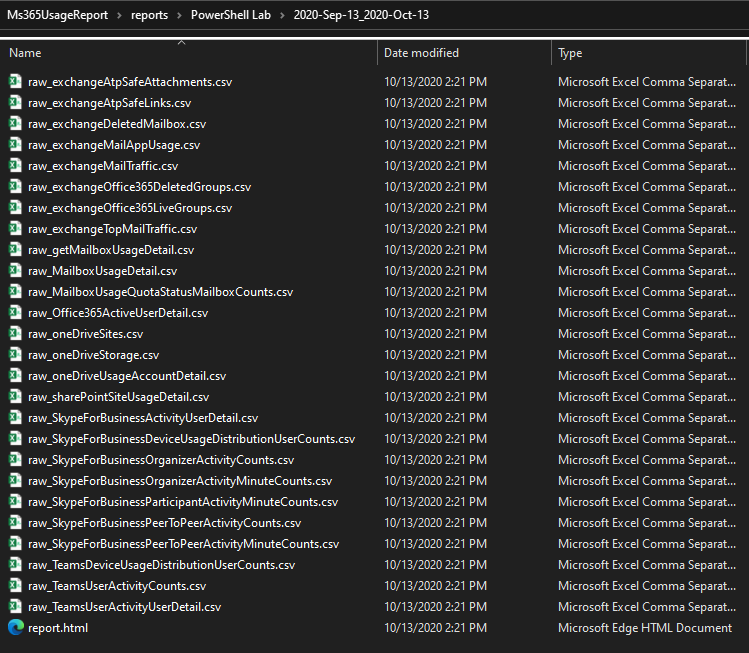Click the date modified of report.html
This screenshot has height=653, width=749.
pos(436,628)
